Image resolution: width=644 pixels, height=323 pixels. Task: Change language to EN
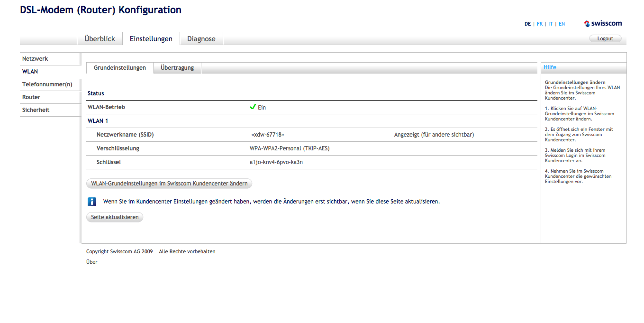(562, 24)
